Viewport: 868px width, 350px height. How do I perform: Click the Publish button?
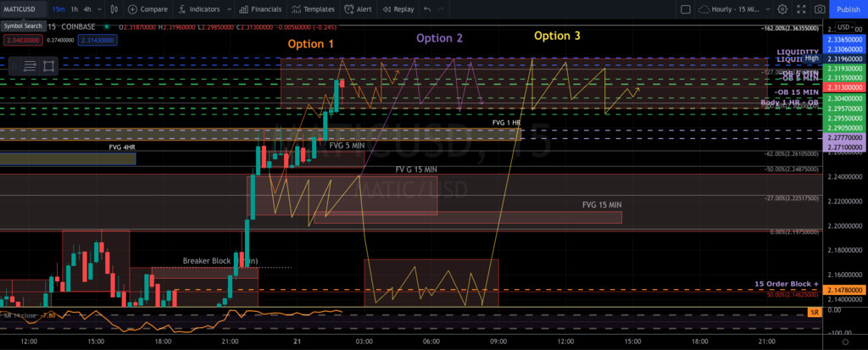tap(848, 9)
